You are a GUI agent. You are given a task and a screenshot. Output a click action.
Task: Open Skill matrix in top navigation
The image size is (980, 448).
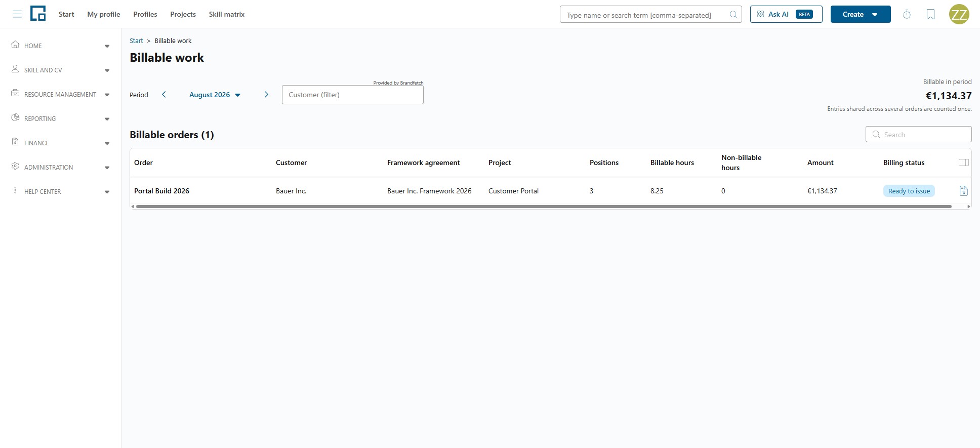[227, 14]
